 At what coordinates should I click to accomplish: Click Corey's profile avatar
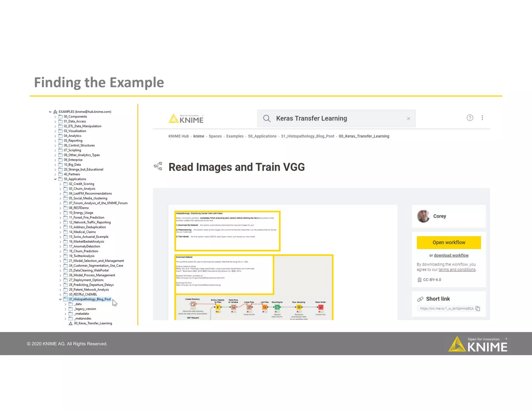(x=423, y=216)
